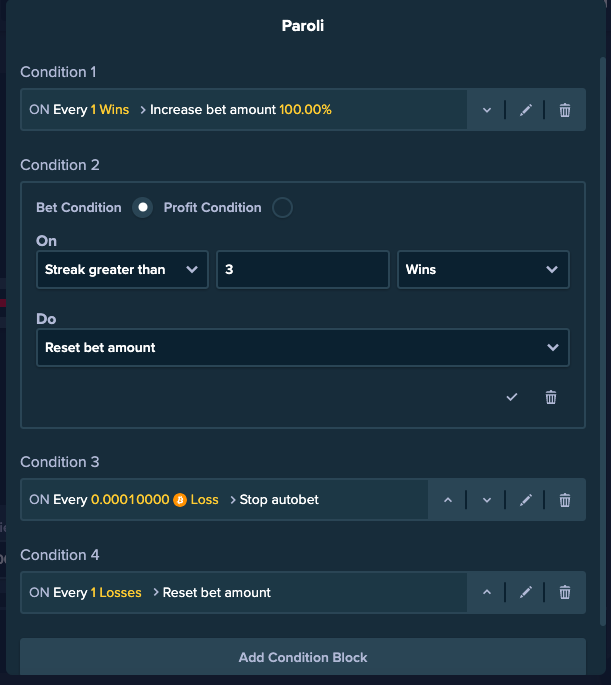The image size is (611, 685).
Task: Open the Wins dropdown
Action: [x=483, y=270]
